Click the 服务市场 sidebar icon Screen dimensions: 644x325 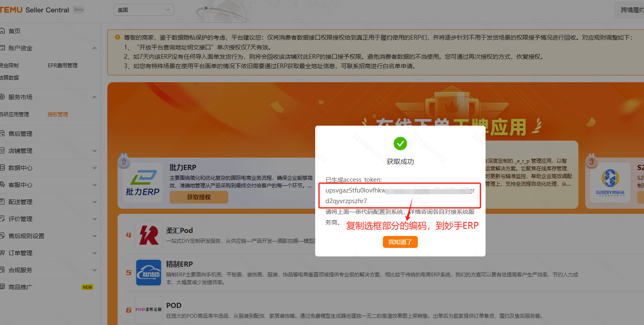click(x=2, y=97)
